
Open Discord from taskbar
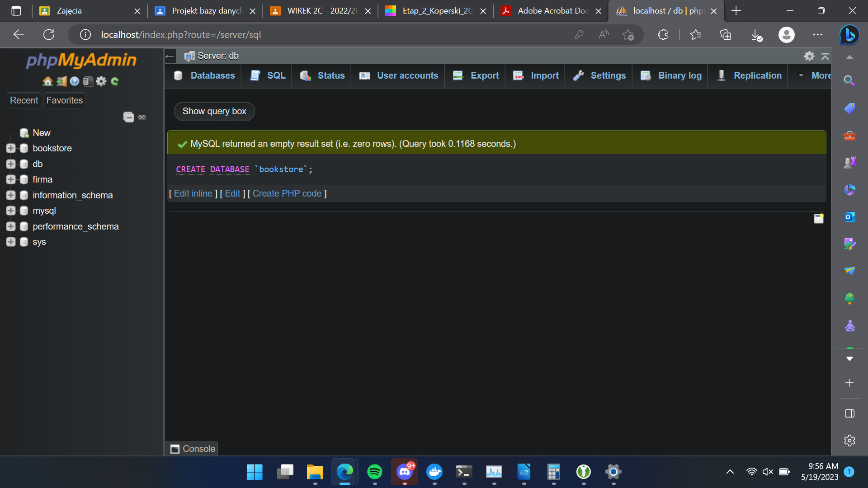[x=405, y=472]
